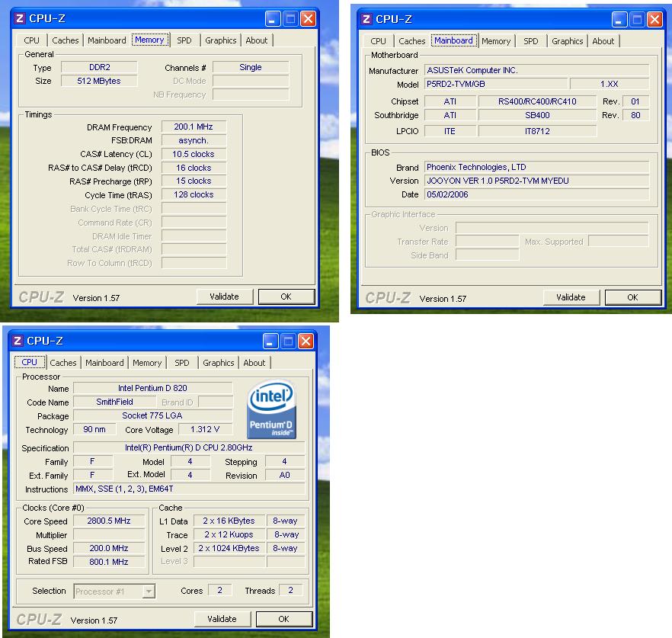Image resolution: width=672 pixels, height=638 pixels.
Task: Click the 128 clocks tRAS value
Action: tap(194, 194)
